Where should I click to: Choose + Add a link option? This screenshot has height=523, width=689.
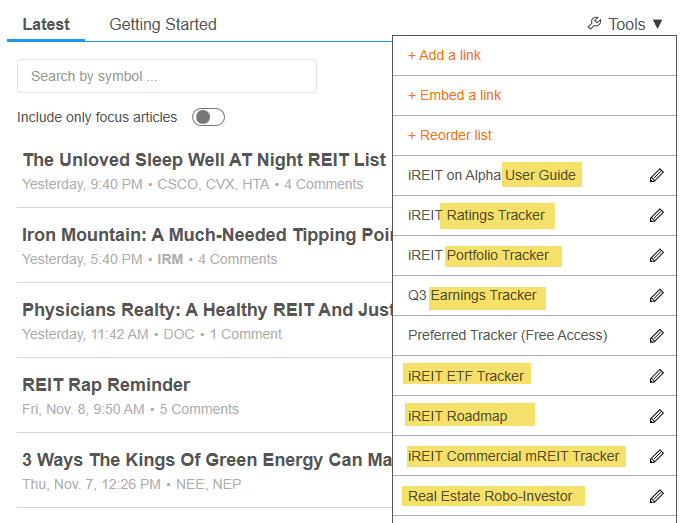tap(445, 56)
